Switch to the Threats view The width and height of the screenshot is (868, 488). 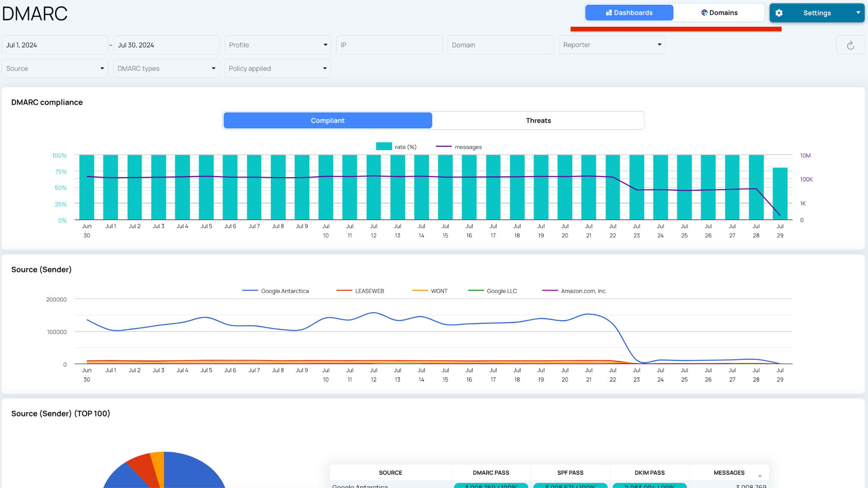538,120
